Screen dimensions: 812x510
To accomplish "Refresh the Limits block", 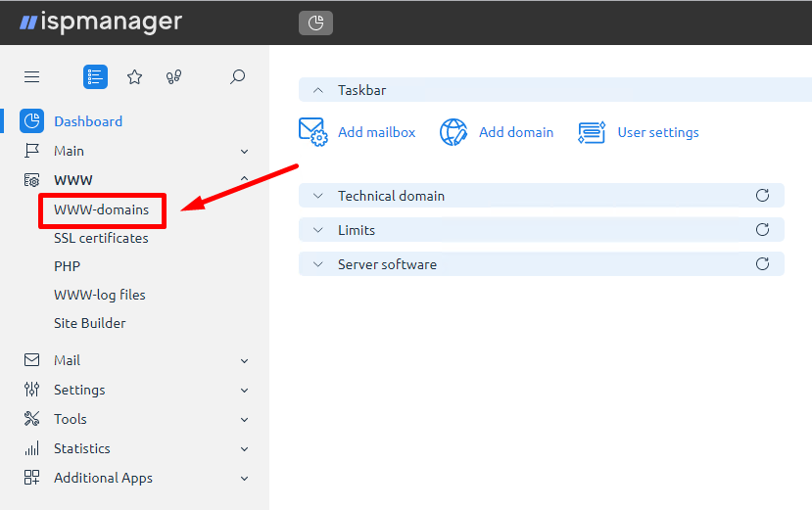I will click(x=762, y=229).
